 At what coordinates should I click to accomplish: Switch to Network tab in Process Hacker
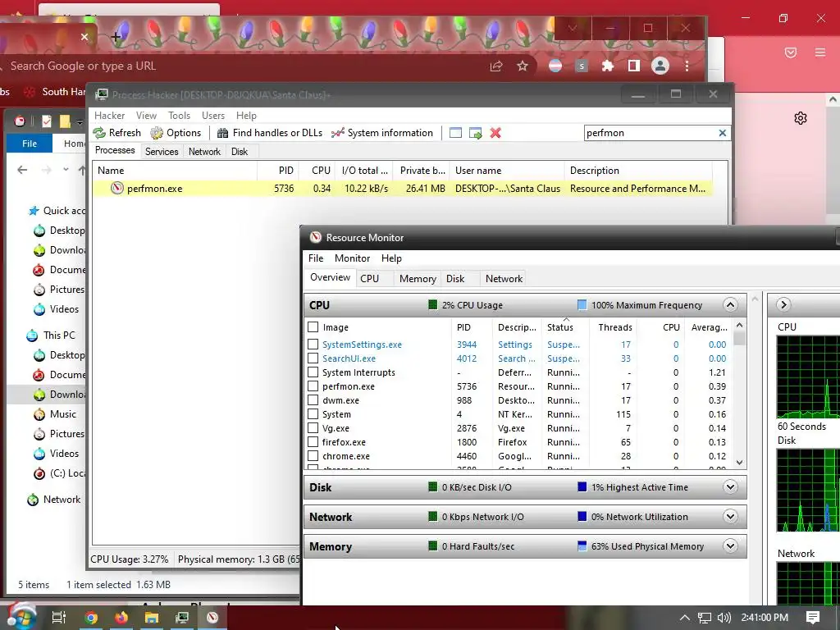click(x=204, y=152)
